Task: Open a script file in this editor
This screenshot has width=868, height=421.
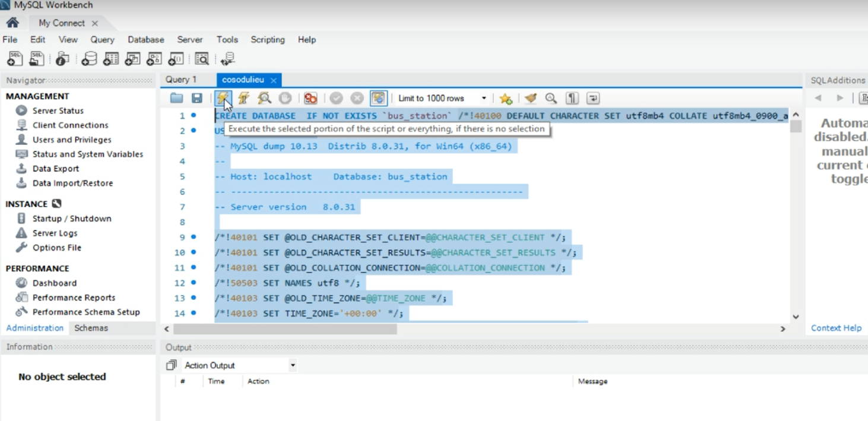Action: [177, 98]
